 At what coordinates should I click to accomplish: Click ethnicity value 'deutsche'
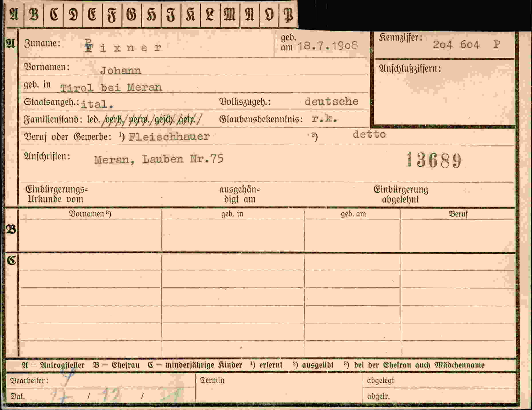point(332,101)
